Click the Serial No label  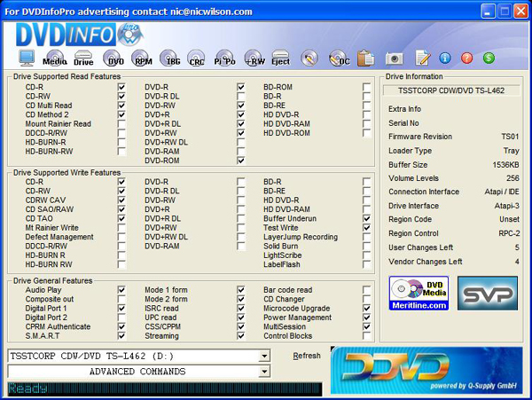(403, 122)
